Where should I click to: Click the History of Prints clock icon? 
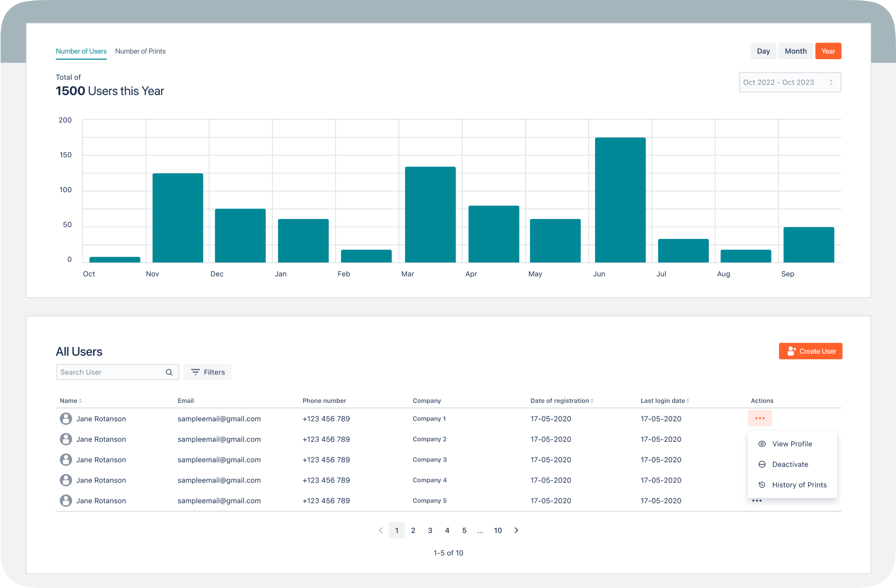tap(762, 485)
